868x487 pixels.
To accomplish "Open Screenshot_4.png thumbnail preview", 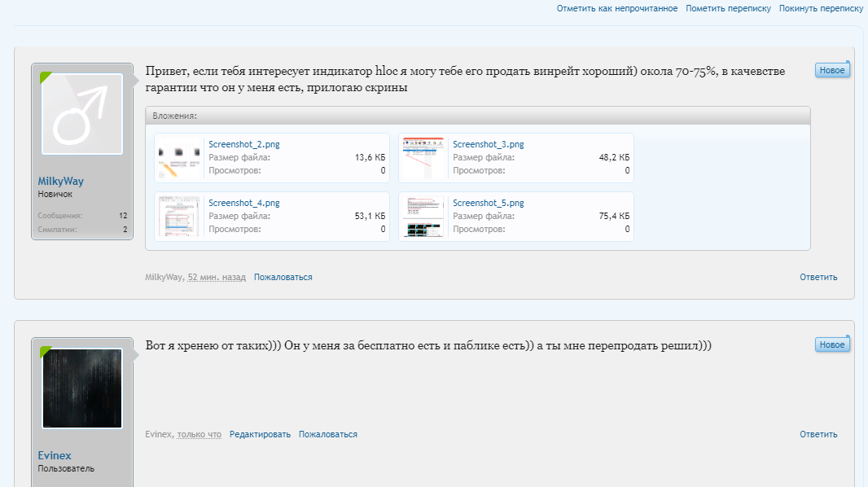I will coord(179,217).
